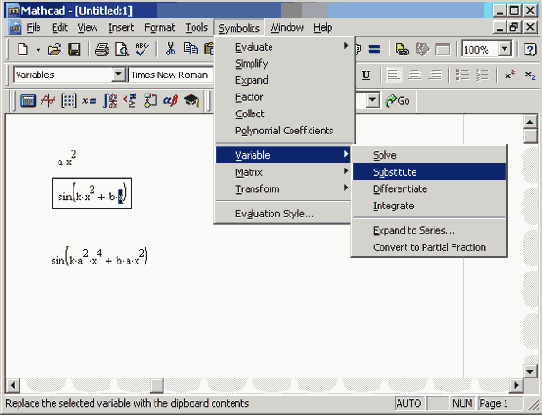Viewport: 542px width, 415px height.
Task: Open the Help menu
Action: (x=323, y=27)
